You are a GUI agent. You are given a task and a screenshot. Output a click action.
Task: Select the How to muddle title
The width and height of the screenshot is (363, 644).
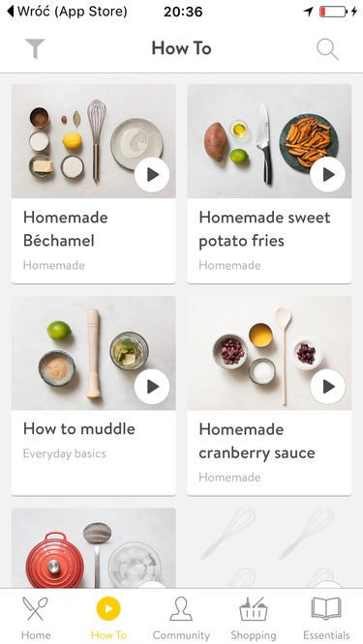[79, 429]
